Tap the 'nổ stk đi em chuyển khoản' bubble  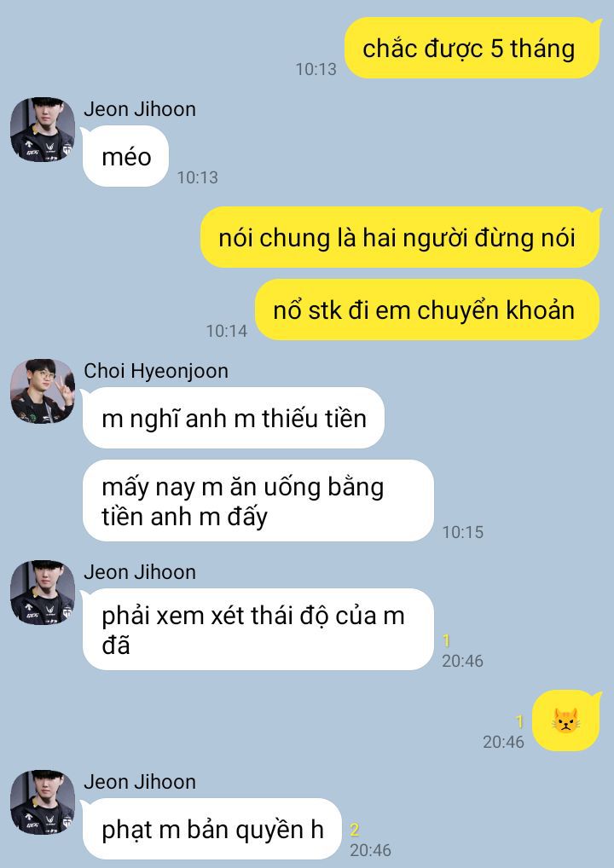tap(427, 310)
